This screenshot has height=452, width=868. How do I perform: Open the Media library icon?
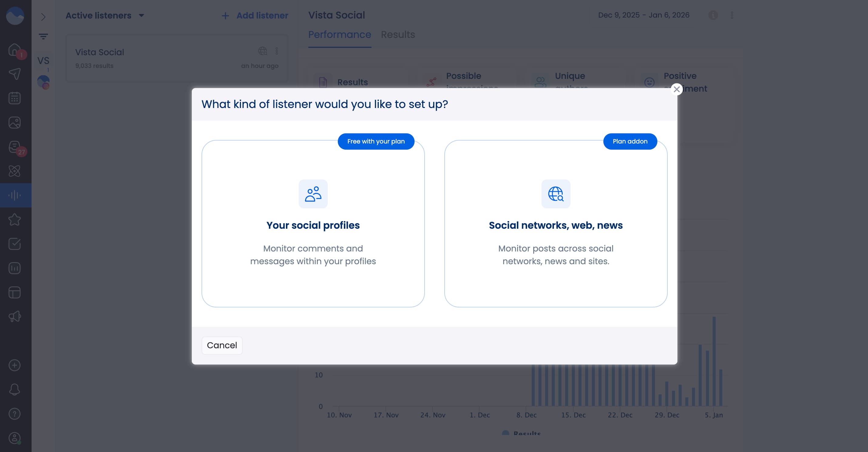[x=15, y=122]
